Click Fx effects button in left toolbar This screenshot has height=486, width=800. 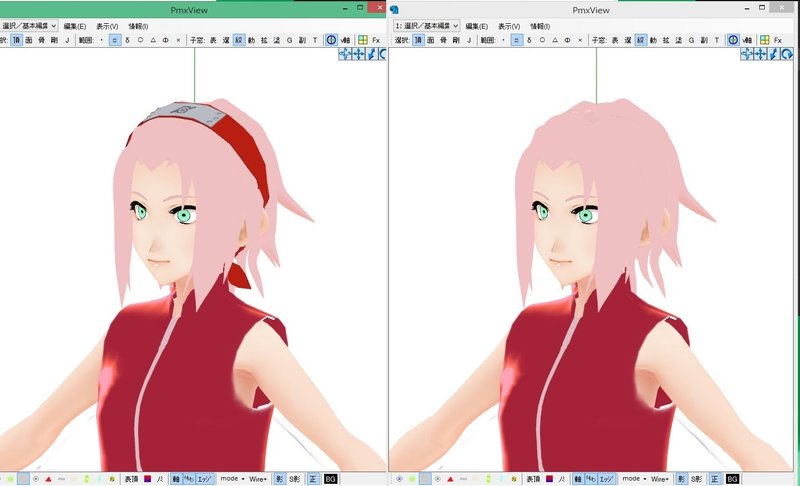(376, 40)
